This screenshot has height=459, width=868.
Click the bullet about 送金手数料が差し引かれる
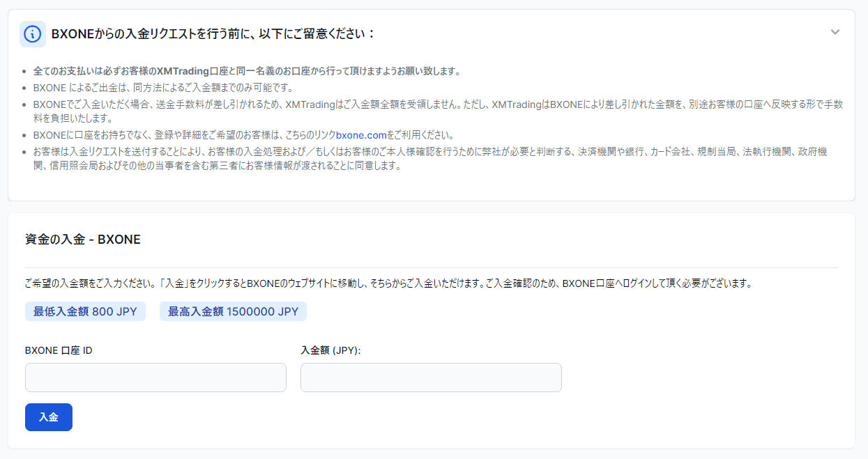tap(438, 111)
